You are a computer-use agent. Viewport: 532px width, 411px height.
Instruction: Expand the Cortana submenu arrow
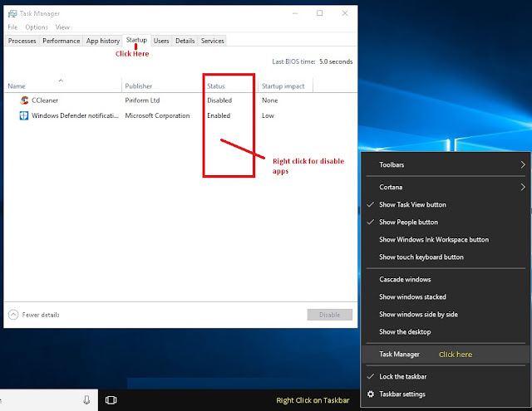coord(523,187)
